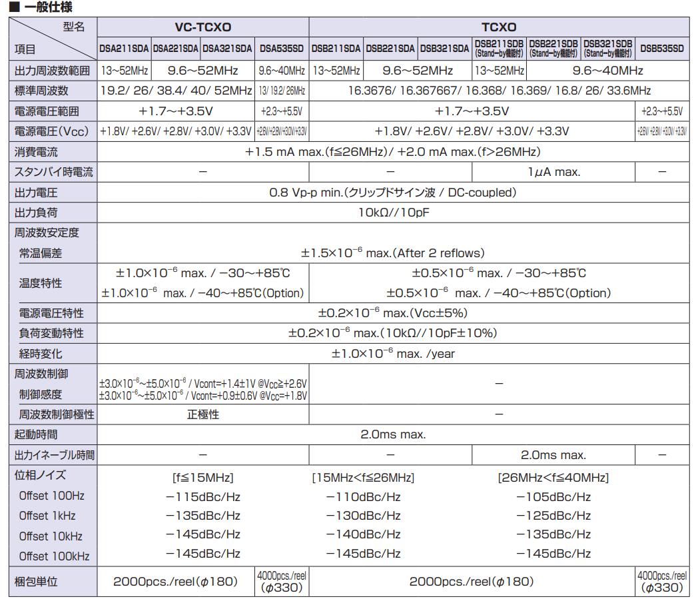Click the DSB221SDA model header cell
Image resolution: width=700 pixels, height=599 pixels.
tap(390, 49)
